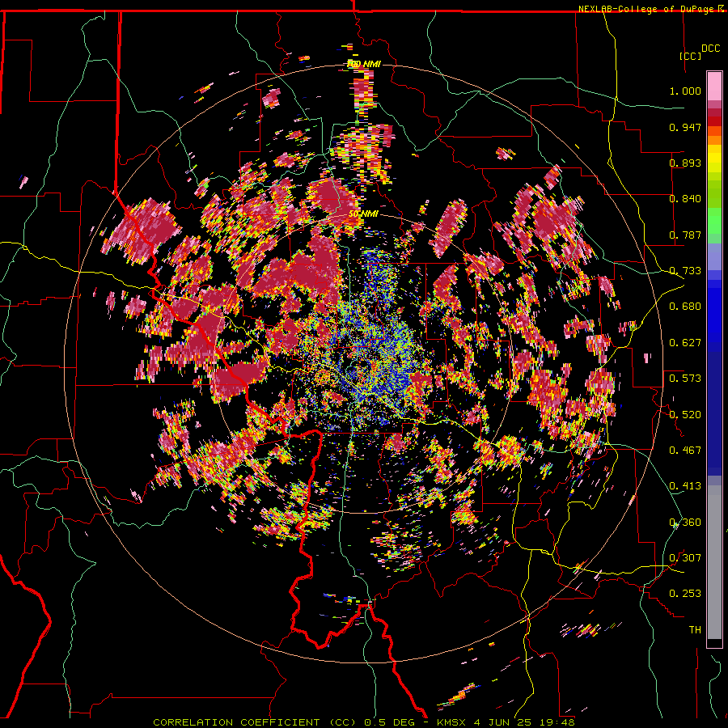
Task: Select the 0.360 scale value
Action: tap(685, 523)
